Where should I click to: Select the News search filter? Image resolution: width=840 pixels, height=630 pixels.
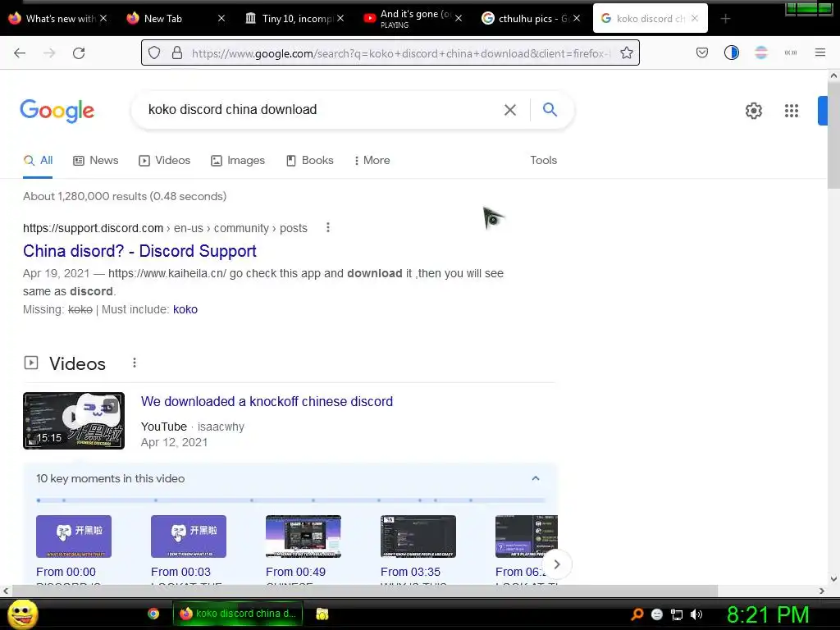96,160
